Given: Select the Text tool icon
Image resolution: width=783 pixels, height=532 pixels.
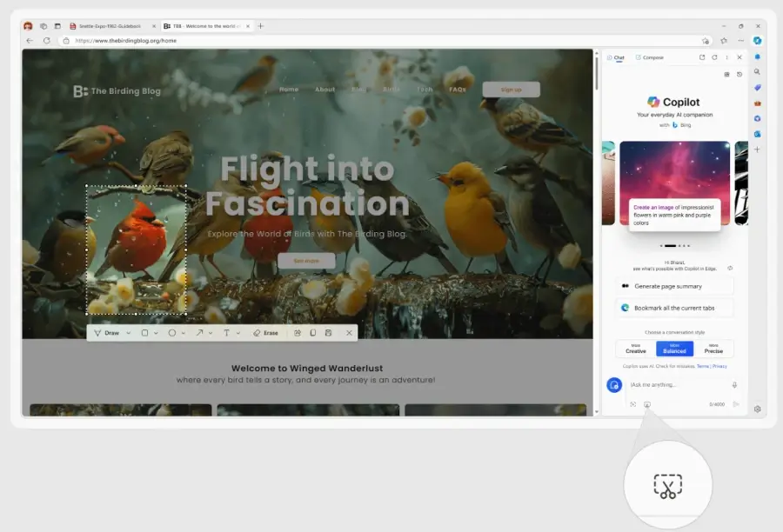Looking at the screenshot, I should tap(227, 333).
